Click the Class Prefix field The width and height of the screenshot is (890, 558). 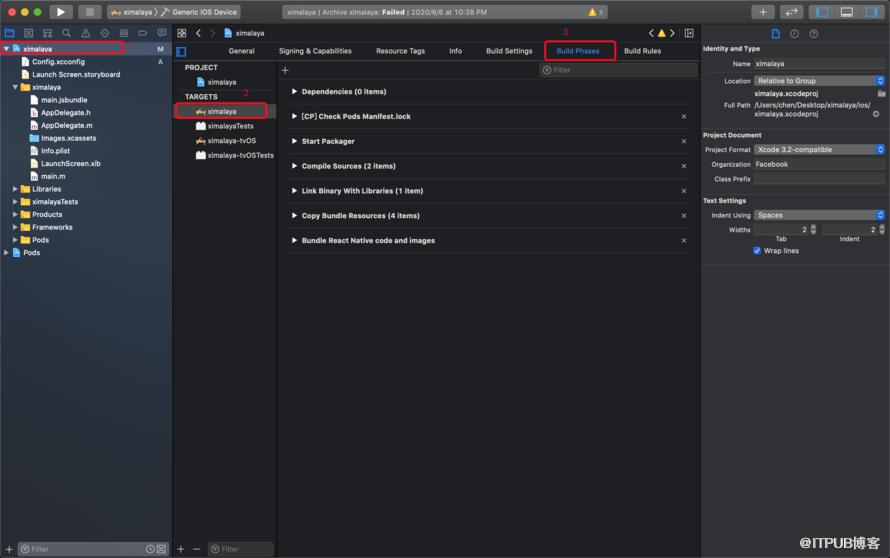[x=819, y=179]
